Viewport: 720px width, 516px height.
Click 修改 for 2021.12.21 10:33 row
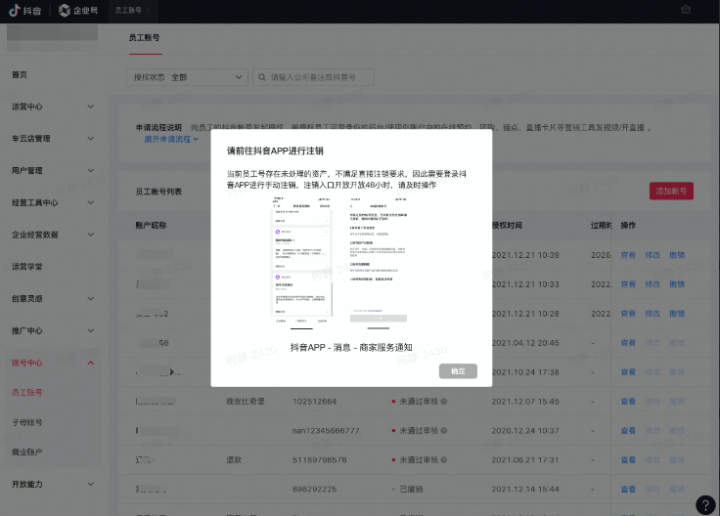[x=652, y=284]
